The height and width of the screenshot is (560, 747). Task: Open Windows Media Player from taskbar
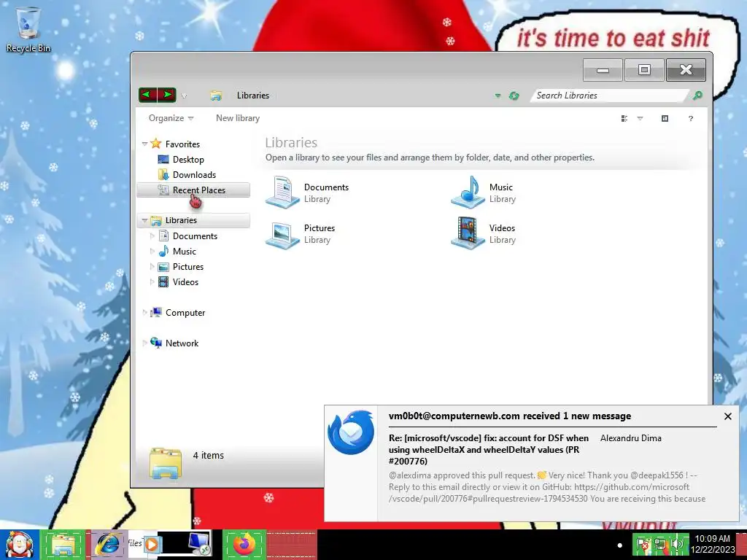152,544
